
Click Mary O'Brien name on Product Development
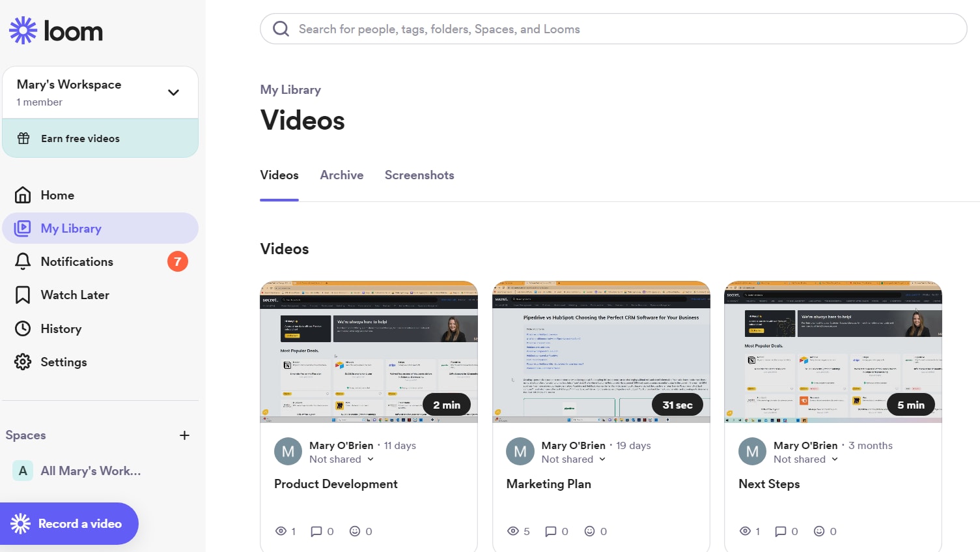coord(341,445)
